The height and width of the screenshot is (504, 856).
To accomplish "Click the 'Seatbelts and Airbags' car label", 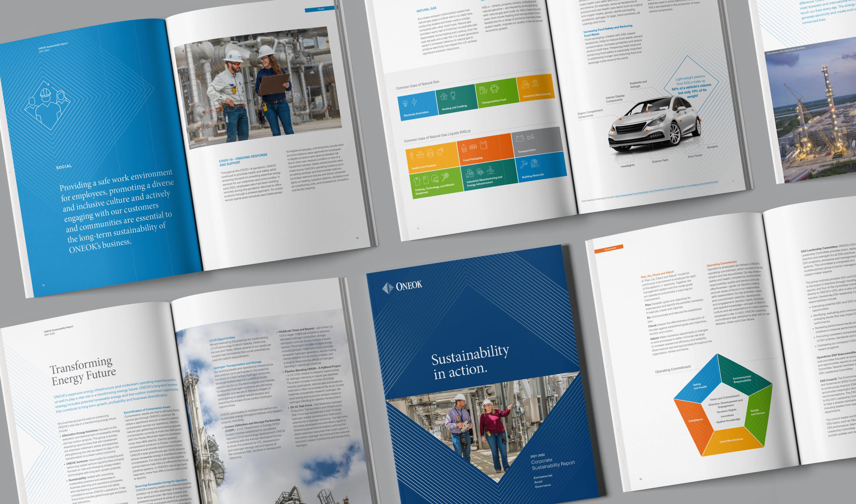I will coord(638,84).
